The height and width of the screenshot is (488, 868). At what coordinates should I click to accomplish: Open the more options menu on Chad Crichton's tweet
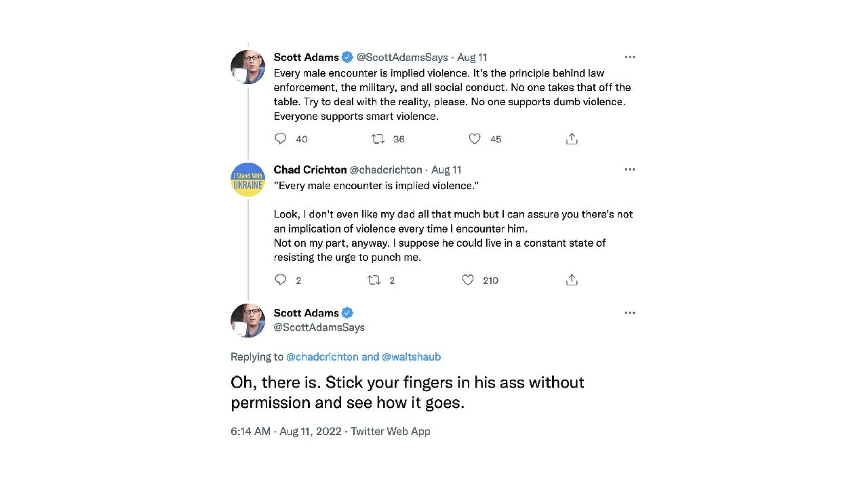630,169
